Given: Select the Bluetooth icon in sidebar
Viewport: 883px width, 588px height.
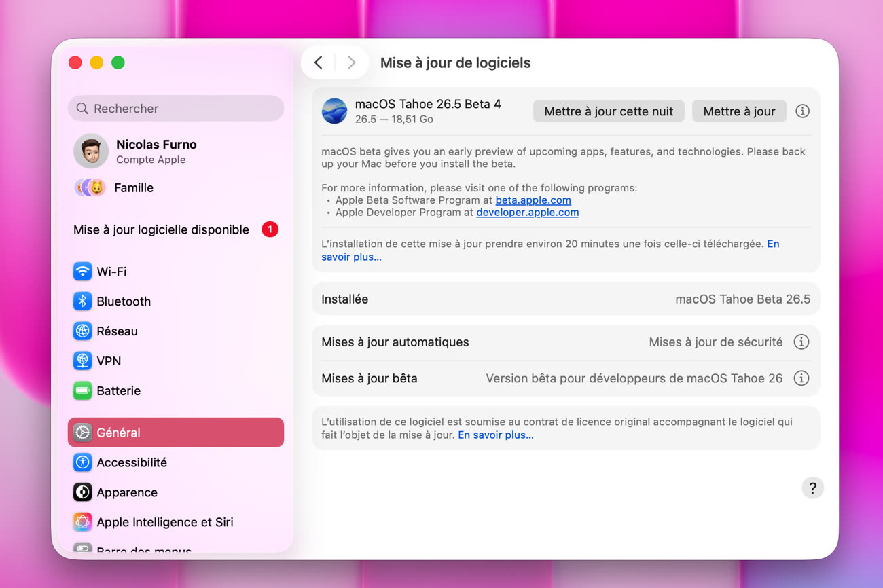Looking at the screenshot, I should [82, 301].
